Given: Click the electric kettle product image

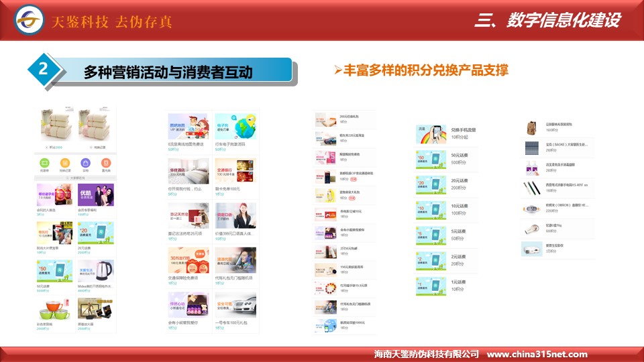Looking at the screenshot, I should point(95,271).
